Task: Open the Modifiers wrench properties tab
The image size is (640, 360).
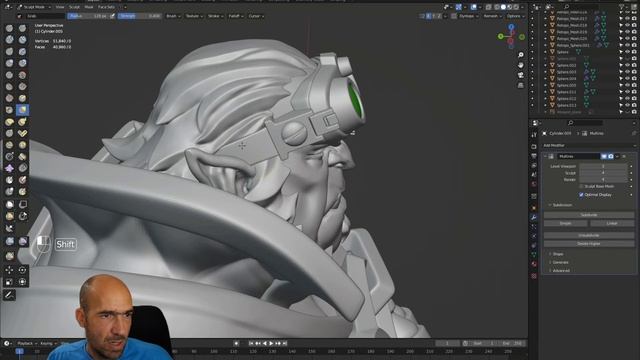Action: click(534, 217)
